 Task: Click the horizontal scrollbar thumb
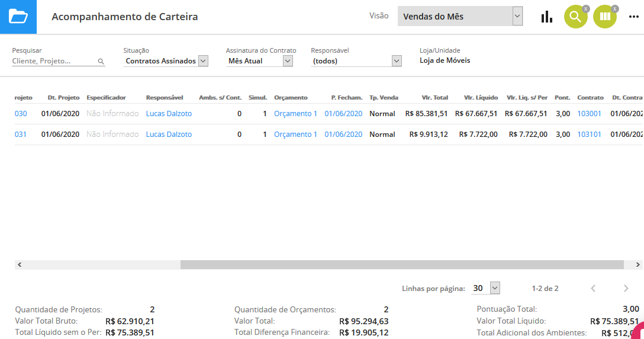402,265
